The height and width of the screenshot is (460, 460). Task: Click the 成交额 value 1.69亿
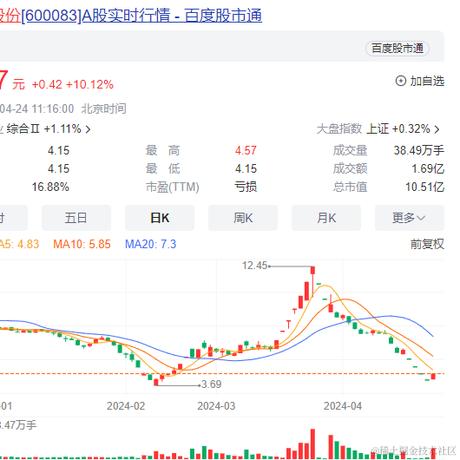click(x=428, y=169)
